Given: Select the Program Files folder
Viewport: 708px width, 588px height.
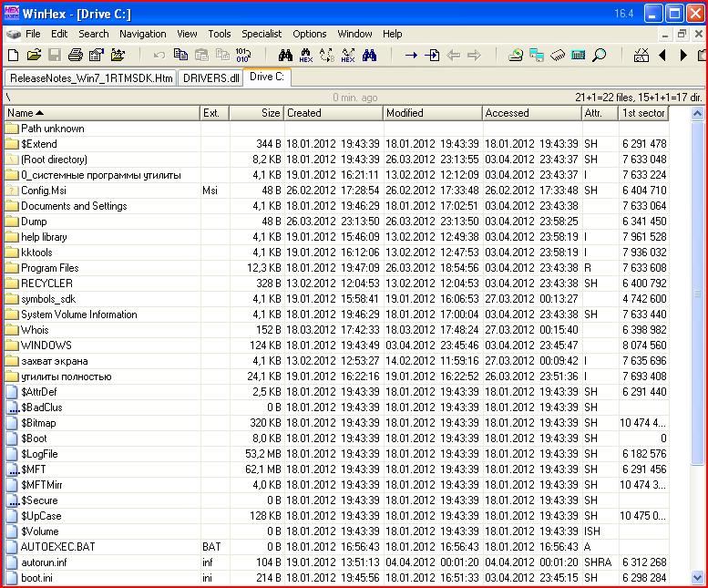Looking at the screenshot, I should 336,268.
